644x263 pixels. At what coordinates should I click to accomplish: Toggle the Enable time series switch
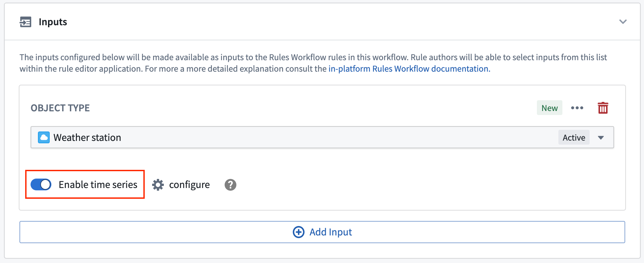click(41, 184)
